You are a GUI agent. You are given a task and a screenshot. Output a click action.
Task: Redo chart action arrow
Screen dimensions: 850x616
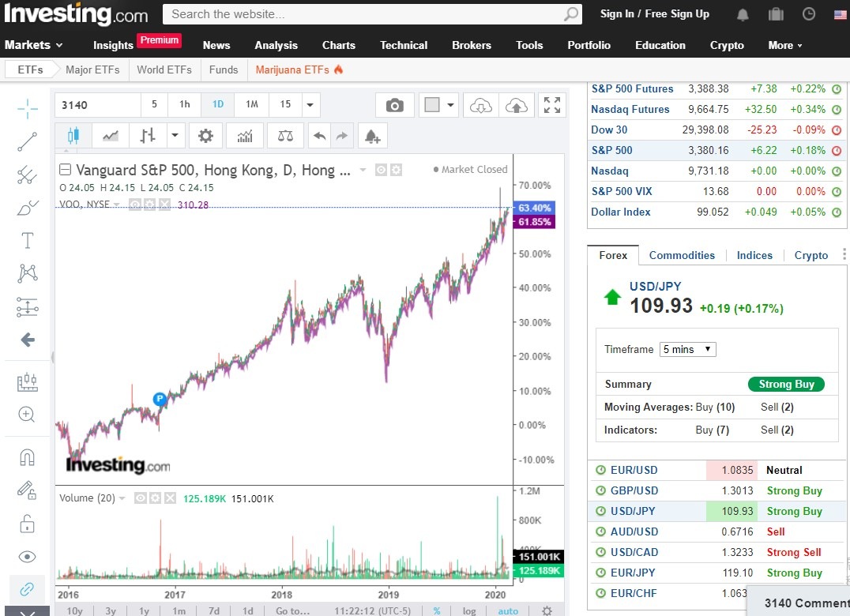point(342,136)
